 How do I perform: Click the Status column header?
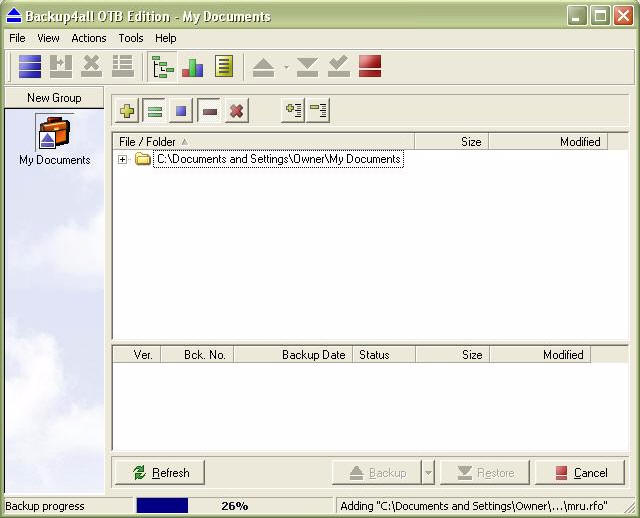(384, 354)
